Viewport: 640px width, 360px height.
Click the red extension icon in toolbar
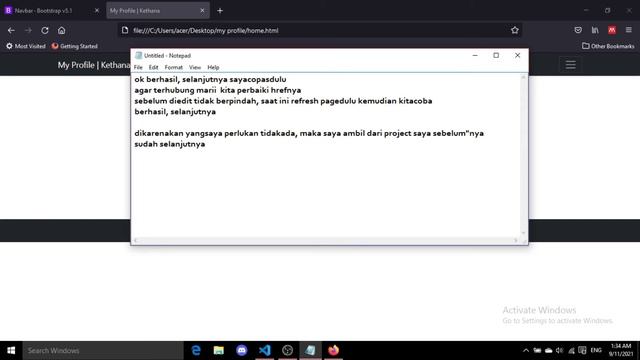tap(612, 30)
